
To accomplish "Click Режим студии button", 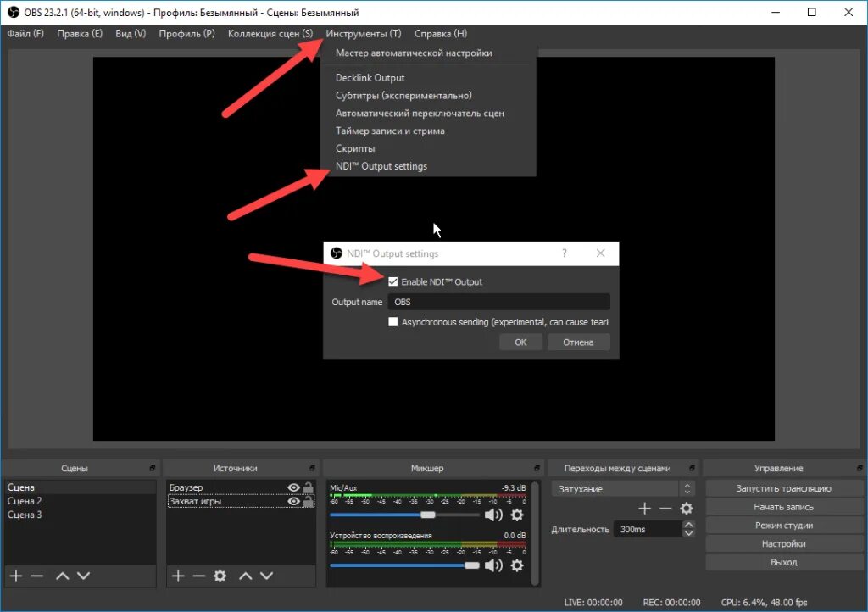I will tap(783, 526).
